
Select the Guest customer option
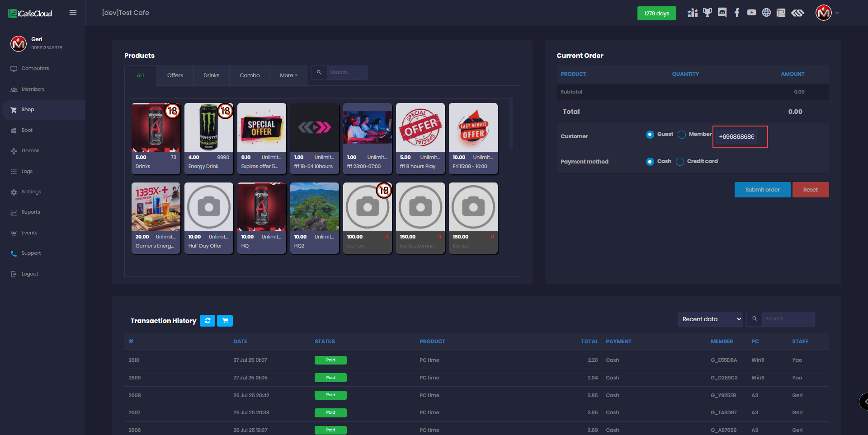coord(650,135)
